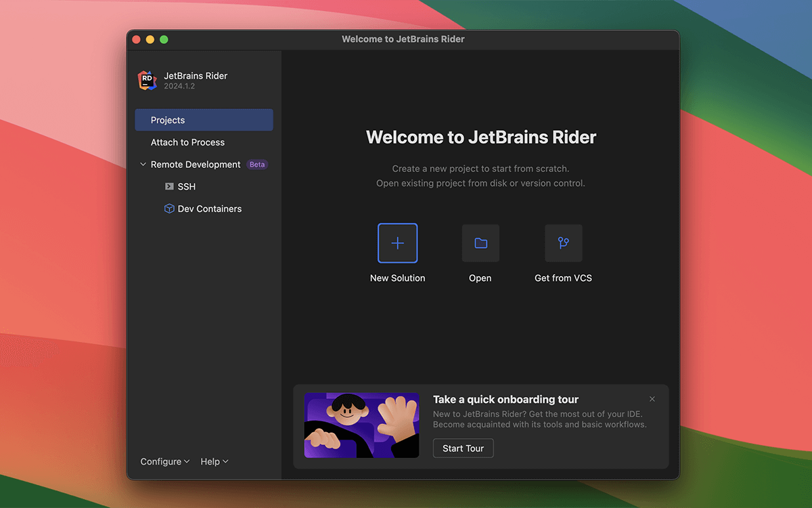Click the SSH terminal icon
Screen dimensions: 812x508
pos(169,186)
